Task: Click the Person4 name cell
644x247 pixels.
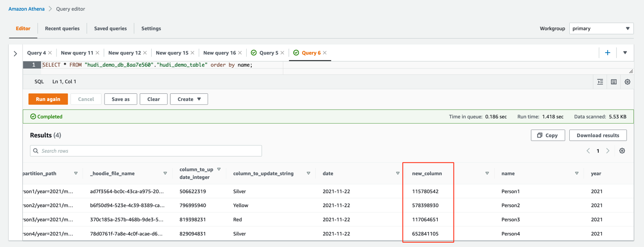Action: (x=511, y=234)
